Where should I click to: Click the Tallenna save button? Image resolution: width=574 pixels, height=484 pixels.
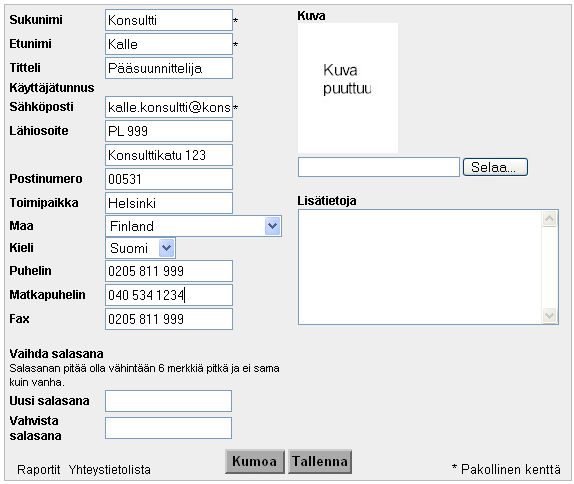pyautogui.click(x=320, y=461)
